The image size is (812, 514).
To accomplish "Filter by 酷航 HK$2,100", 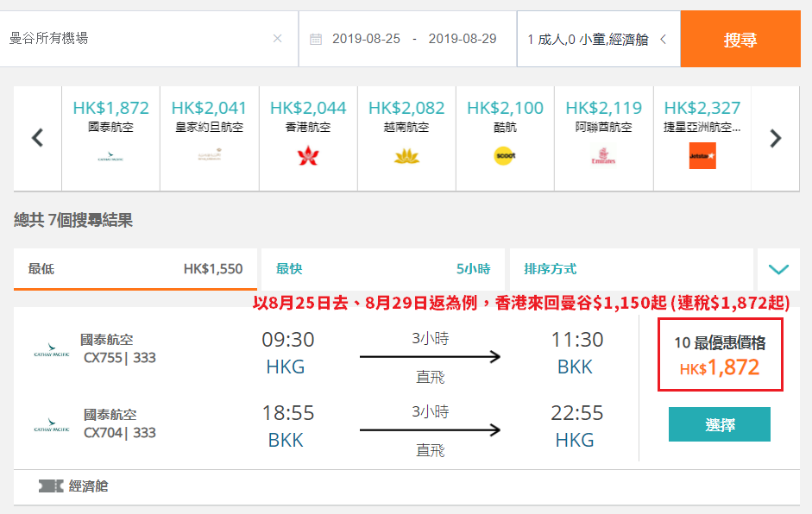I will pos(505,139).
